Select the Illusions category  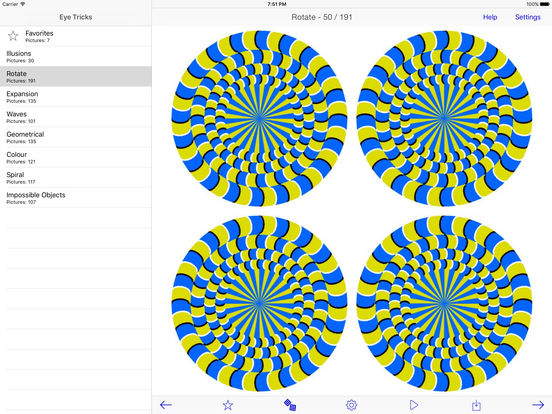pyautogui.click(x=76, y=56)
